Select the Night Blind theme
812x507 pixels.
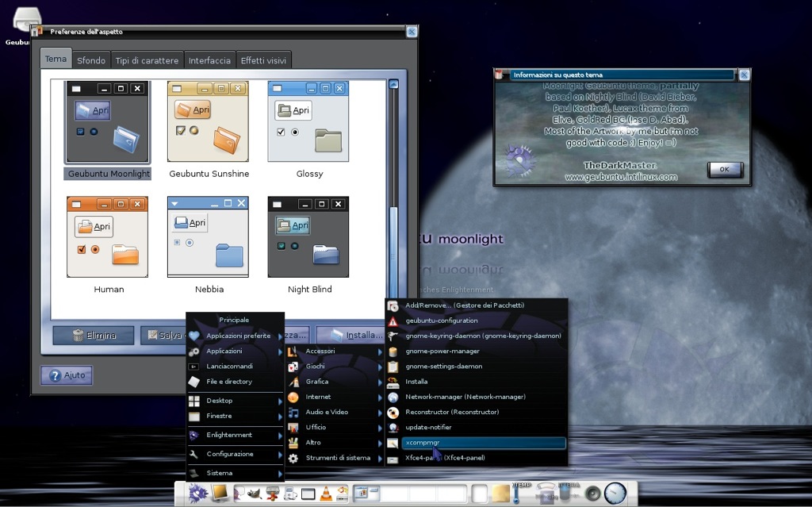coord(308,245)
